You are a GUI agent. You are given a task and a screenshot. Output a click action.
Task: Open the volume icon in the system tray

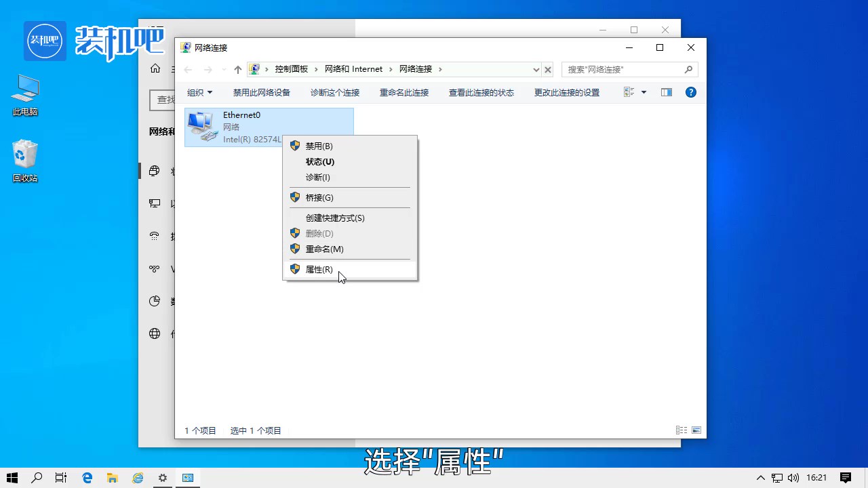tap(794, 477)
